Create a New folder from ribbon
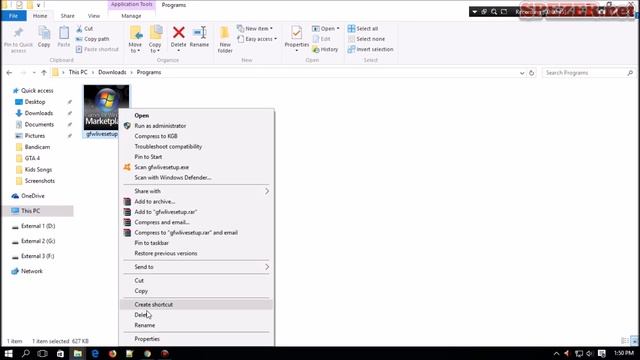 tap(225, 40)
